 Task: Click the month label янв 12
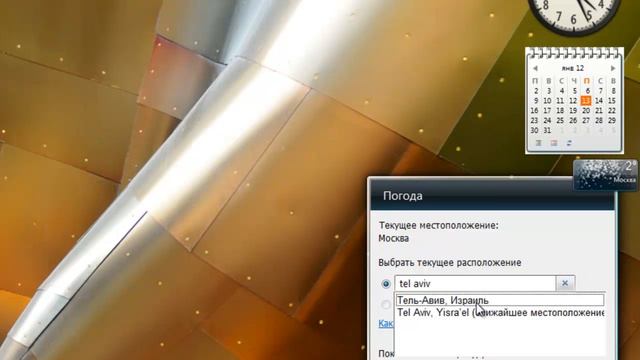[573, 68]
